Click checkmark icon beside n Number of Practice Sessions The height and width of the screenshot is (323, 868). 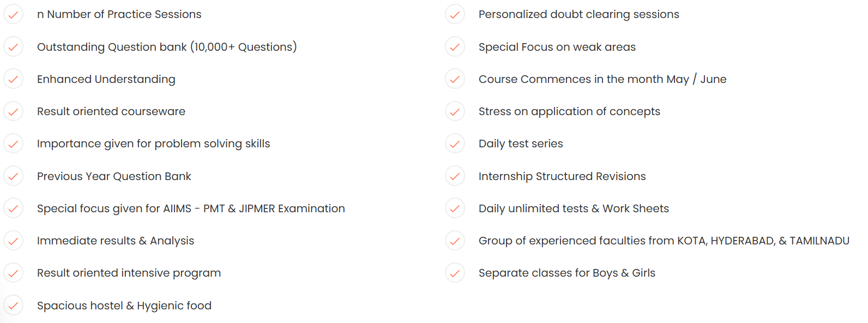click(x=13, y=15)
